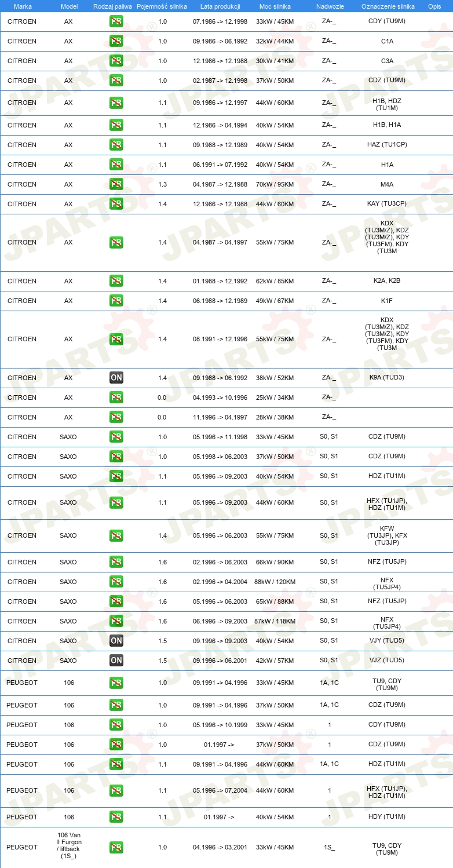453x868 pixels.
Task: Click petrol icon in the AX HAZ (TU1CP) row
Action: (116, 145)
